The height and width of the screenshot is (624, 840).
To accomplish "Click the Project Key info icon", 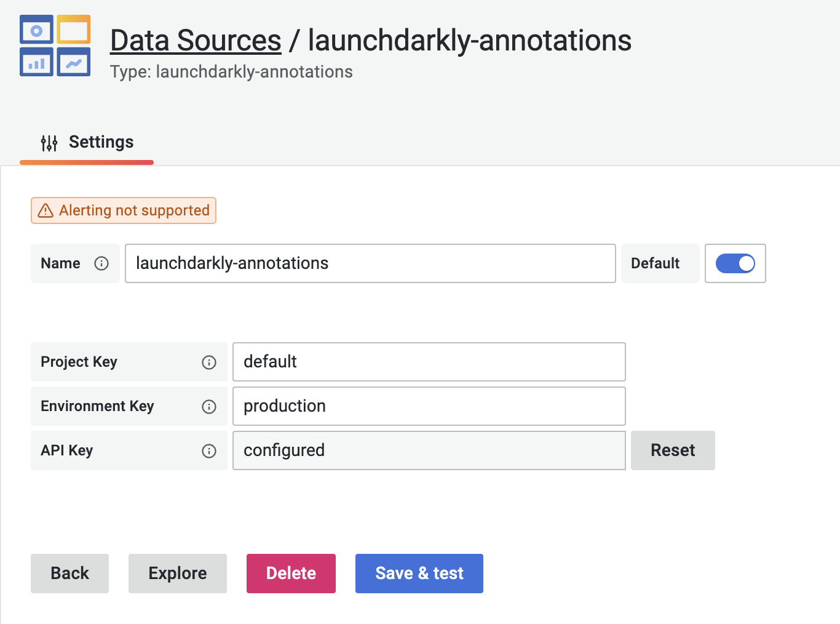I will pyautogui.click(x=209, y=362).
